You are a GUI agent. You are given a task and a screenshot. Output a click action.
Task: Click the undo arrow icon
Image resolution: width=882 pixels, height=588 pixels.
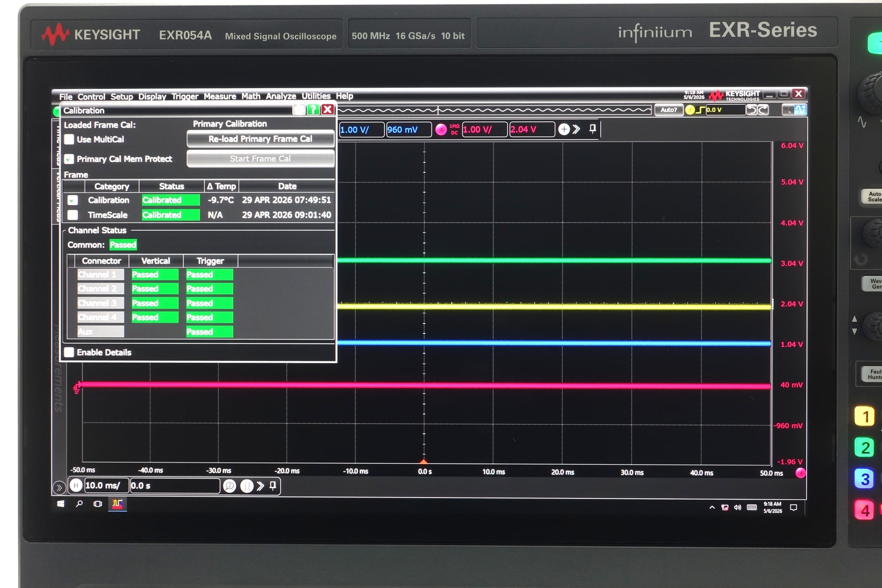(752, 110)
